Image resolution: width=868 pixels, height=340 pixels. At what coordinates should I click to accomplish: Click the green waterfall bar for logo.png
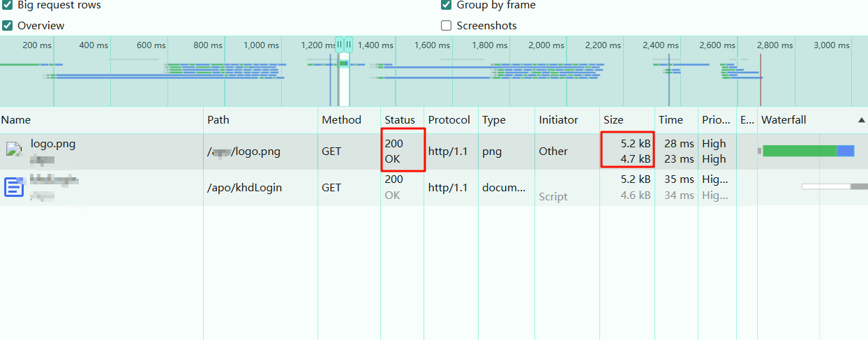click(799, 151)
